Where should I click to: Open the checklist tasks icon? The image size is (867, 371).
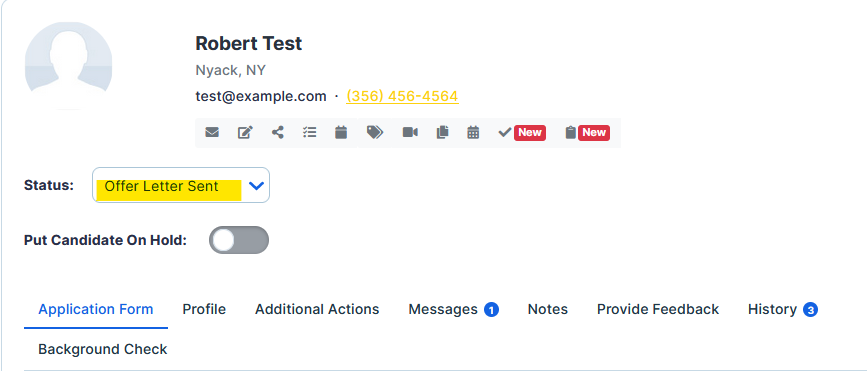tap(310, 132)
